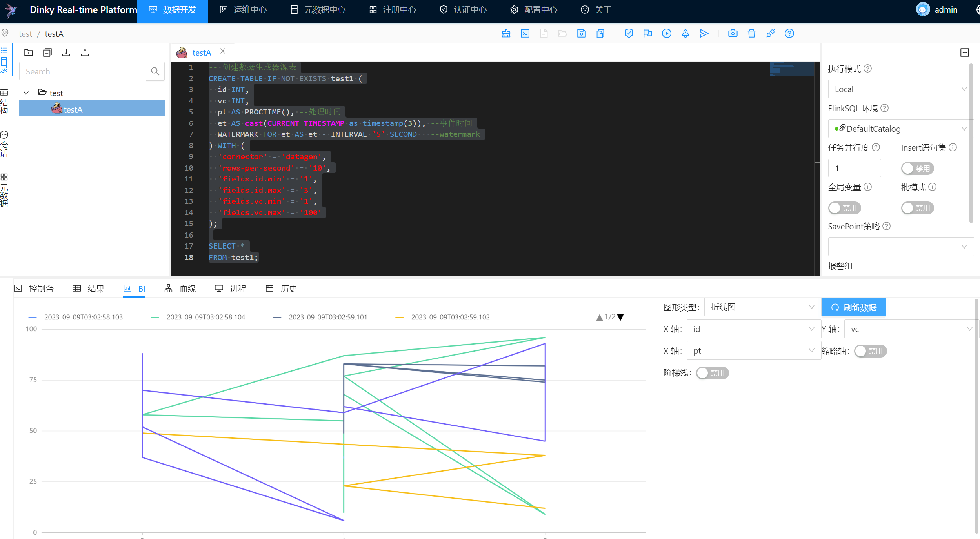Open help with the question mark circle icon
Viewport: 980px width, 539px height.
click(x=789, y=34)
